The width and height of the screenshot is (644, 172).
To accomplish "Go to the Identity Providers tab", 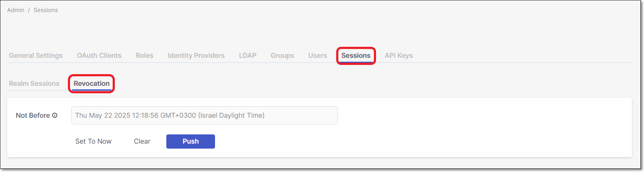I will click(196, 55).
